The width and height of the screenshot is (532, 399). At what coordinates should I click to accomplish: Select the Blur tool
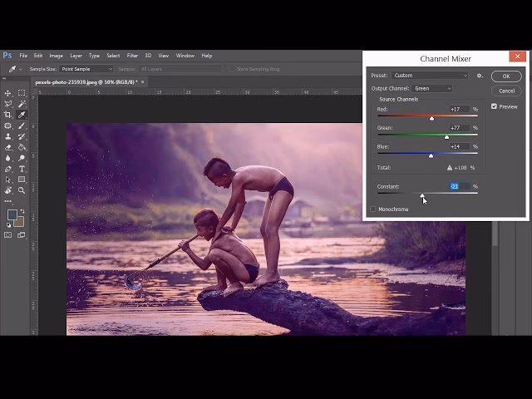pos(7,158)
